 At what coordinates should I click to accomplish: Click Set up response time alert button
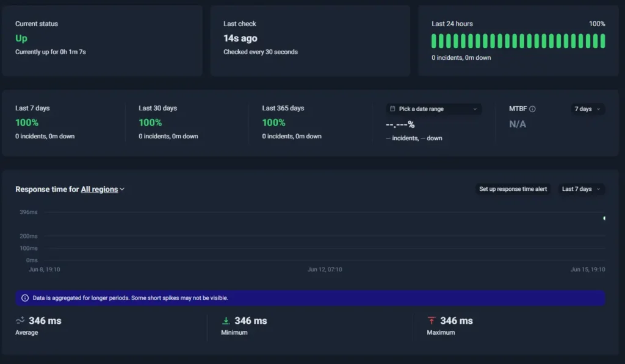[x=513, y=189]
